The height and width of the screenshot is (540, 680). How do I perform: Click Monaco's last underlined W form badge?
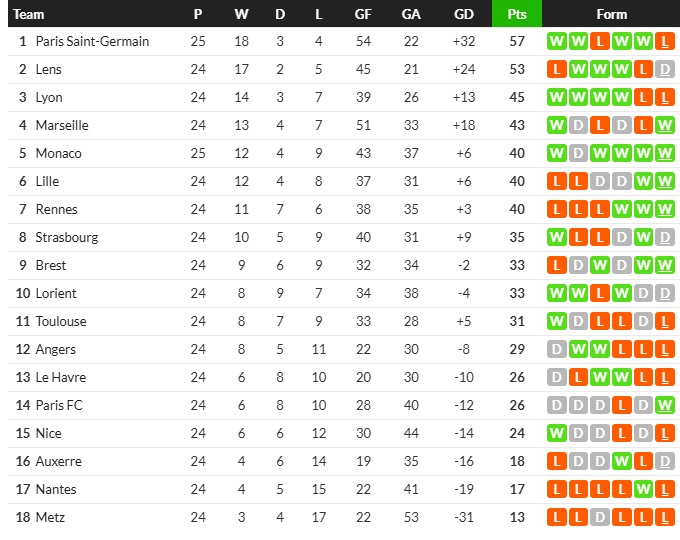(665, 154)
